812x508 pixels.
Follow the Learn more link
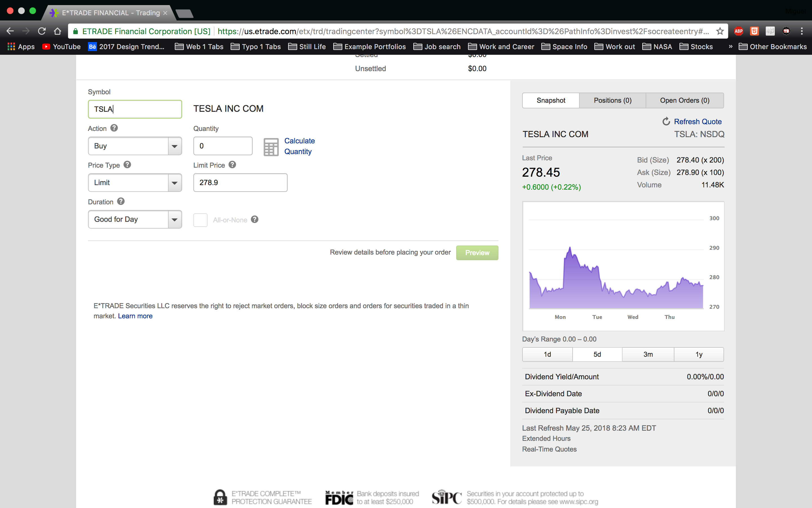[x=135, y=316]
